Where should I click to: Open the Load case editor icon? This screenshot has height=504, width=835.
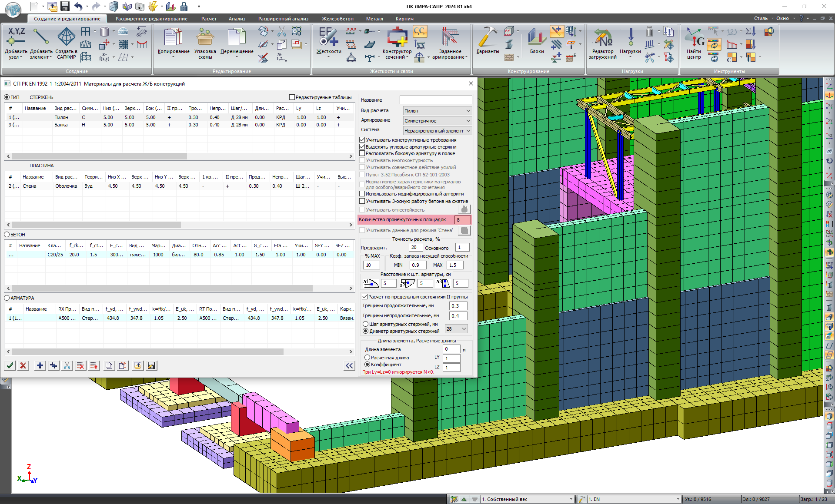coord(602,39)
